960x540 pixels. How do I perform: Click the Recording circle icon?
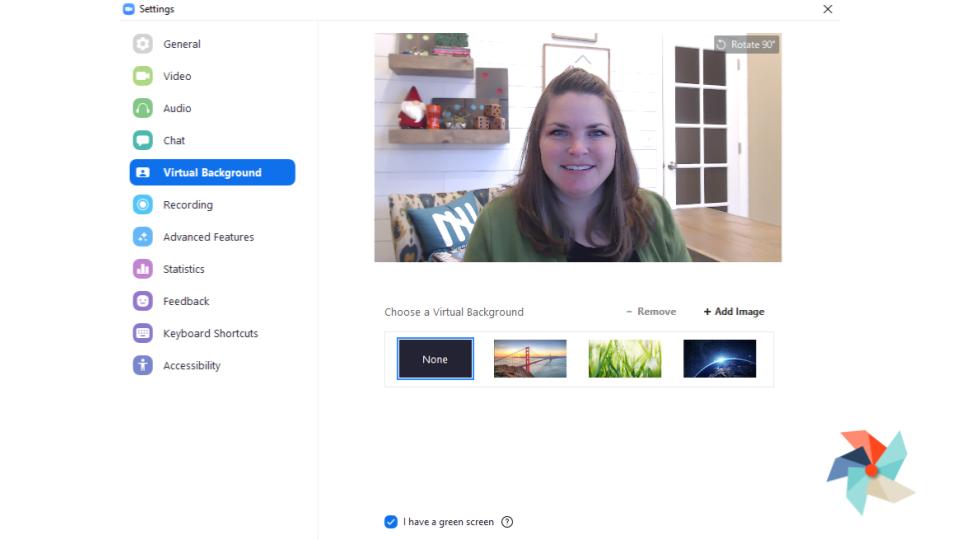(143, 204)
